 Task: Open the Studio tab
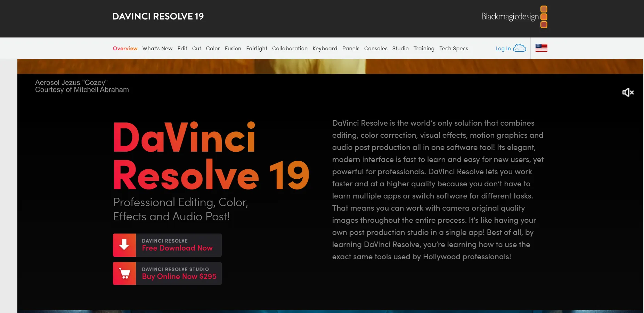tap(400, 49)
